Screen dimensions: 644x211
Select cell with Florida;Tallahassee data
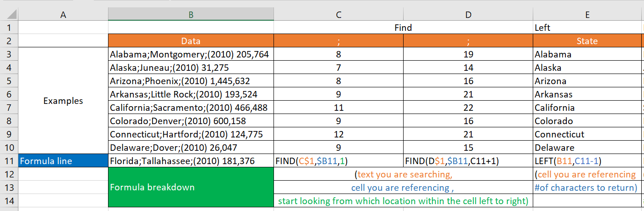coord(191,161)
